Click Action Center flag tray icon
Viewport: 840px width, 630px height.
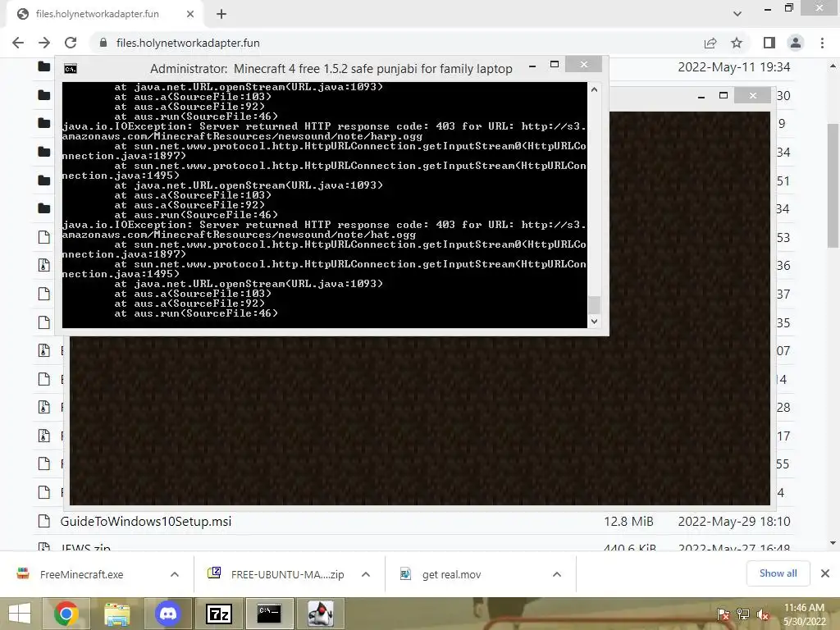click(724, 614)
